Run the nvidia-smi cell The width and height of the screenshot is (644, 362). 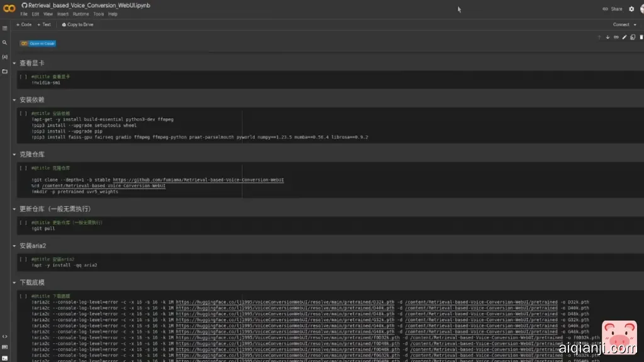(x=23, y=77)
